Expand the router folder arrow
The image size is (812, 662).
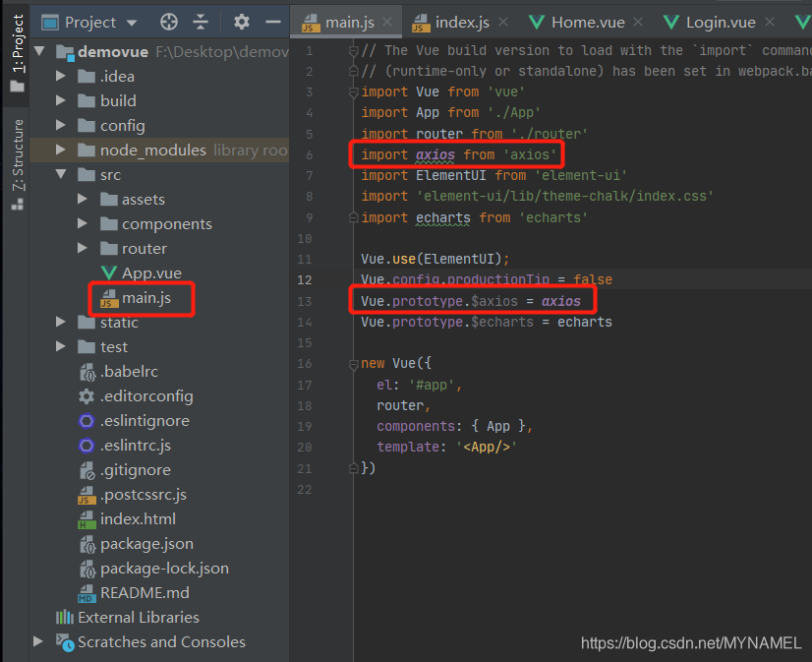click(82, 248)
